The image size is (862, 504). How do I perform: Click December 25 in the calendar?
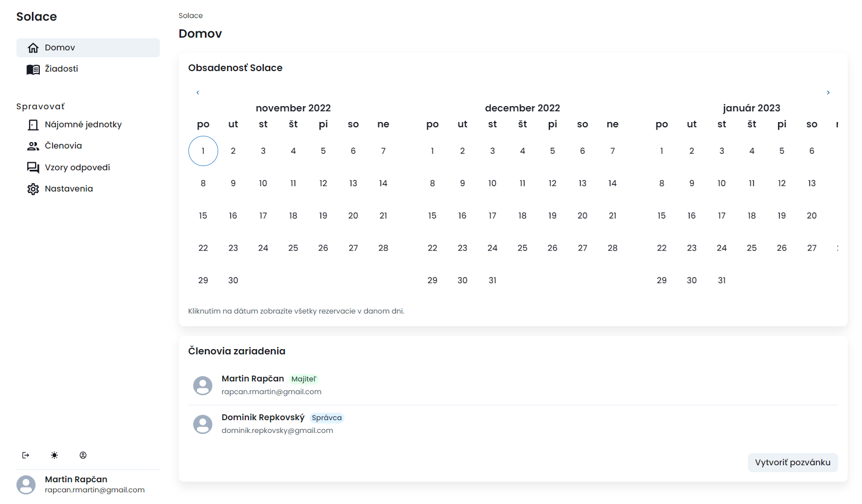522,247
